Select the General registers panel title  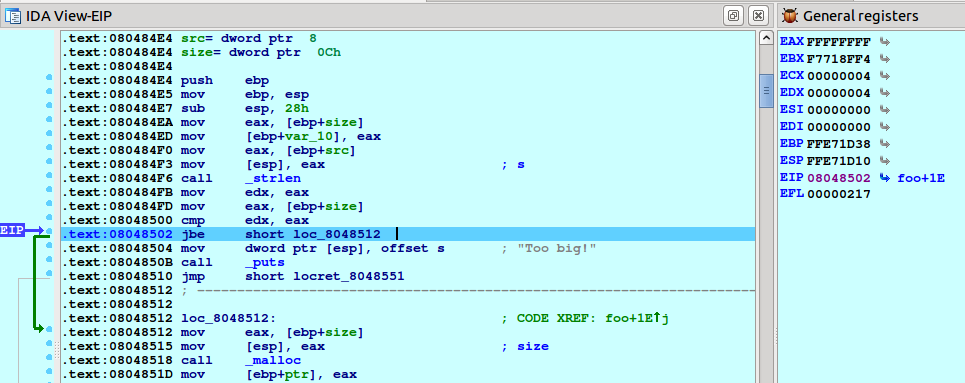[x=860, y=16]
